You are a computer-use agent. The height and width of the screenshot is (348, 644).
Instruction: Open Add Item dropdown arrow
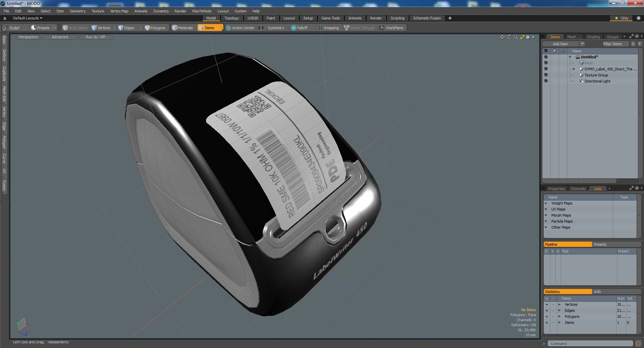(x=582, y=44)
